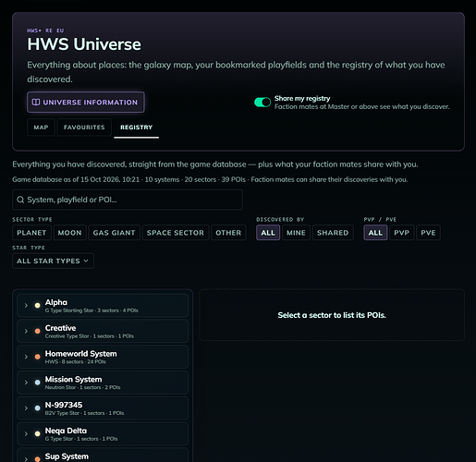Screen dimensions: 476x462
Task: Click the Creative orange star dot
Action: coord(38,331)
